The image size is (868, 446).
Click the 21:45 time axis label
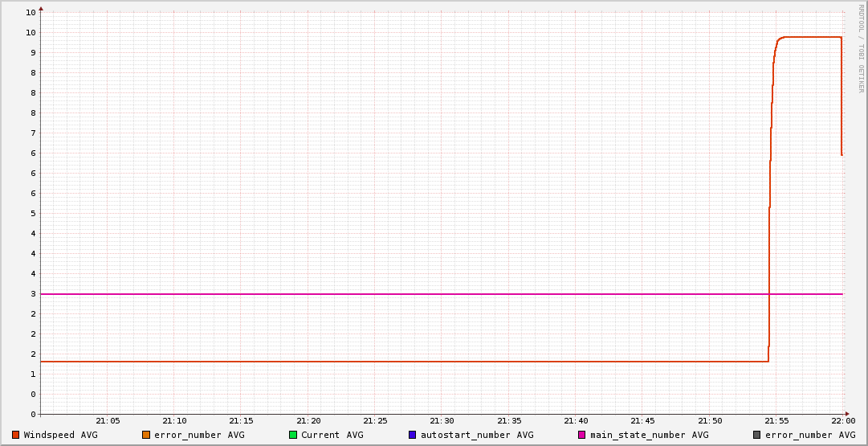click(x=642, y=420)
